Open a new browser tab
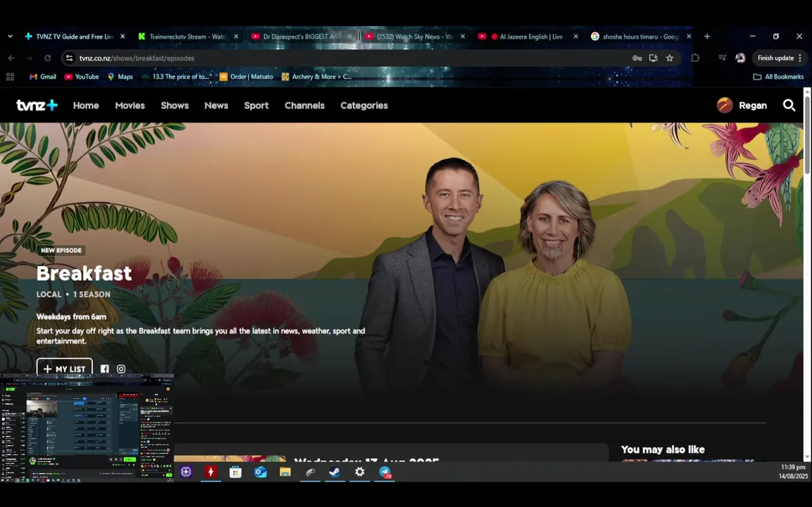The width and height of the screenshot is (812, 507). [707, 37]
